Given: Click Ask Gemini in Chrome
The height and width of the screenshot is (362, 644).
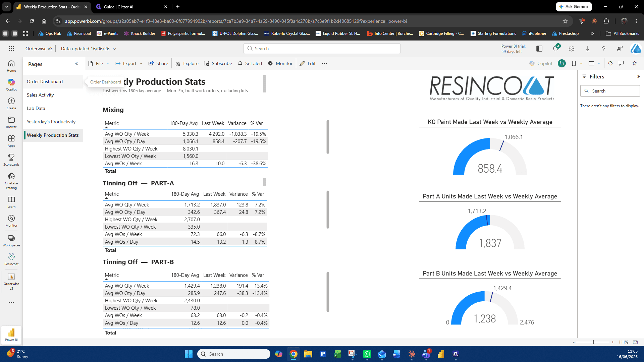Looking at the screenshot, I should (574, 7).
